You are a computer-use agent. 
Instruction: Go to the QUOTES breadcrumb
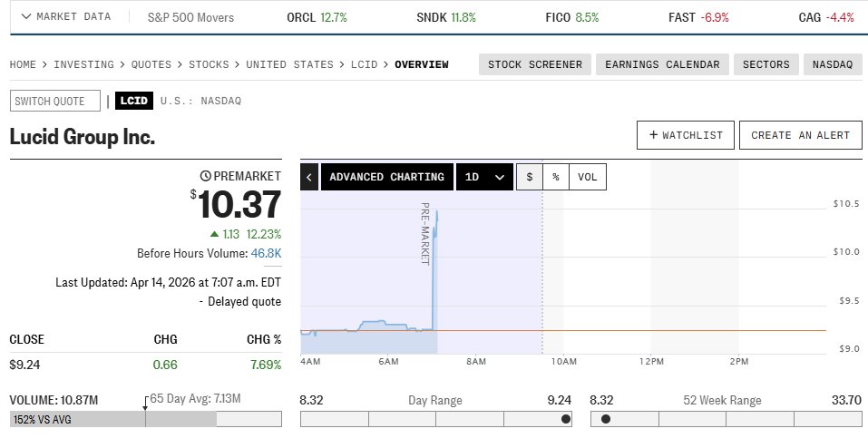(x=151, y=64)
